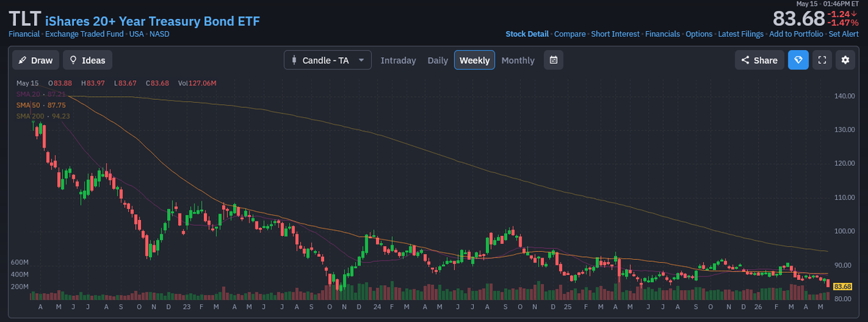Click the iShares 20+ Year Treasury Bond ETF title
Viewport: 868px width, 322px height.
tap(153, 21)
